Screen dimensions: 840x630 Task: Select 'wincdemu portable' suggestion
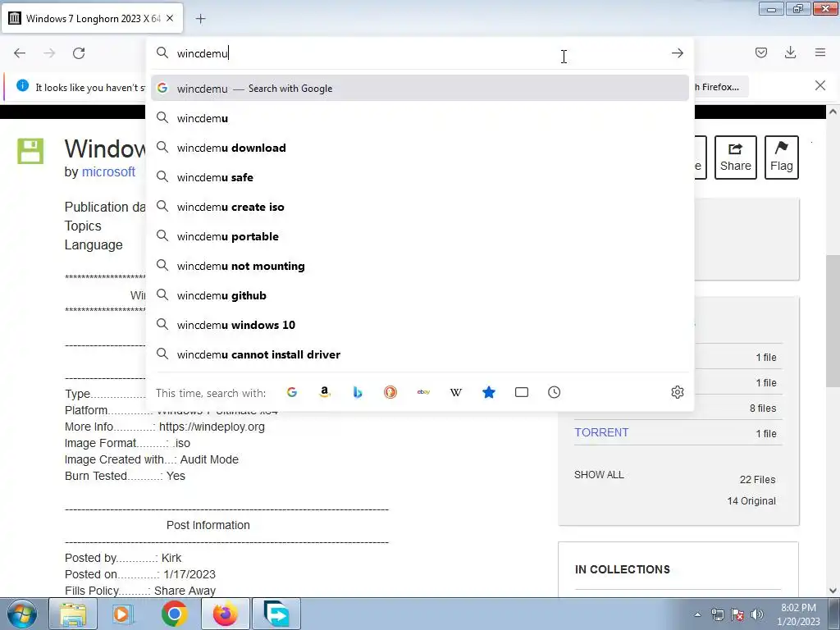[x=420, y=236]
